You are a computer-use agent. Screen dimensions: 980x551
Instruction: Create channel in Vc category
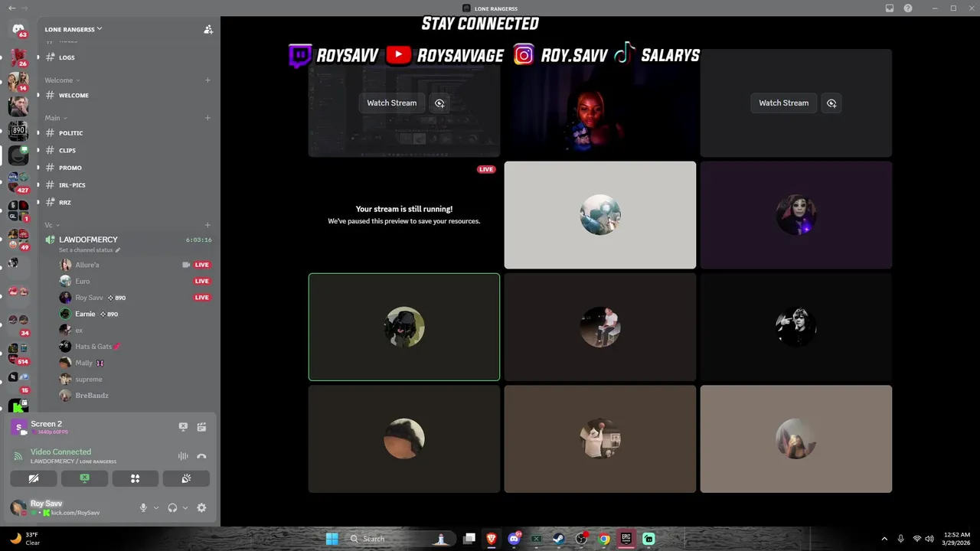point(207,225)
